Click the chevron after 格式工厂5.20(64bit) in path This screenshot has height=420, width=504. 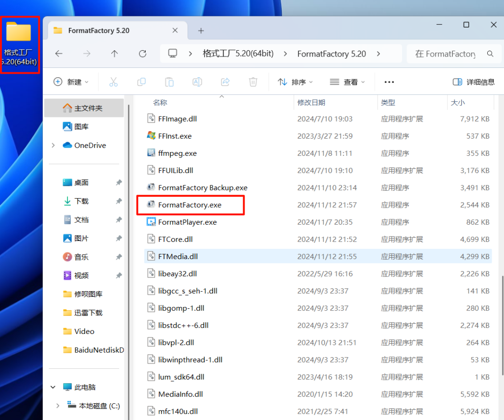tap(285, 54)
